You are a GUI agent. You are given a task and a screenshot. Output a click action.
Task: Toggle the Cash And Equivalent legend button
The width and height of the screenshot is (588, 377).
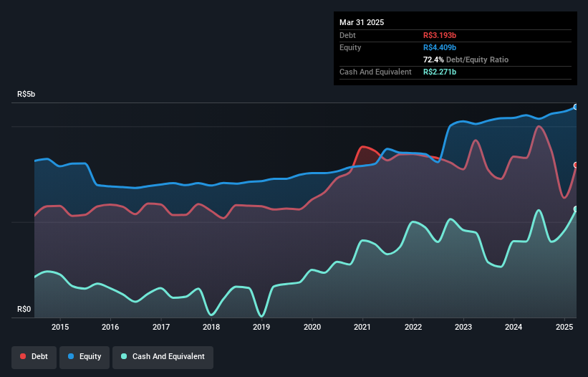coord(163,357)
